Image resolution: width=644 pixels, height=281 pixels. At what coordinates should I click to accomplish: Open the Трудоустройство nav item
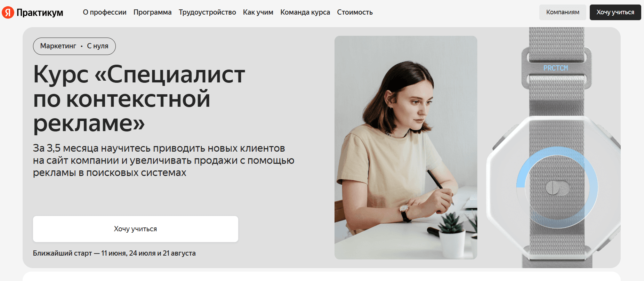(x=207, y=12)
